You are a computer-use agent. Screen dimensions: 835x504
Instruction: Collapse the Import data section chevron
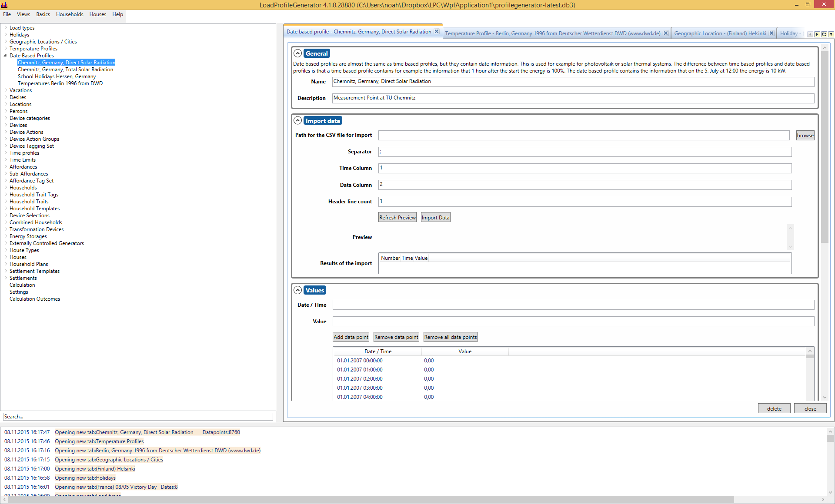coord(297,121)
